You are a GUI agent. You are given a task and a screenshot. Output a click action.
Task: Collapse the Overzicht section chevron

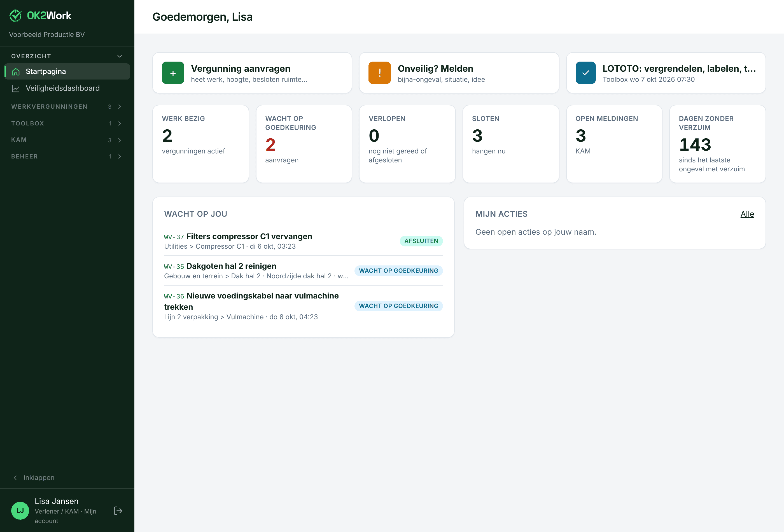(x=120, y=56)
